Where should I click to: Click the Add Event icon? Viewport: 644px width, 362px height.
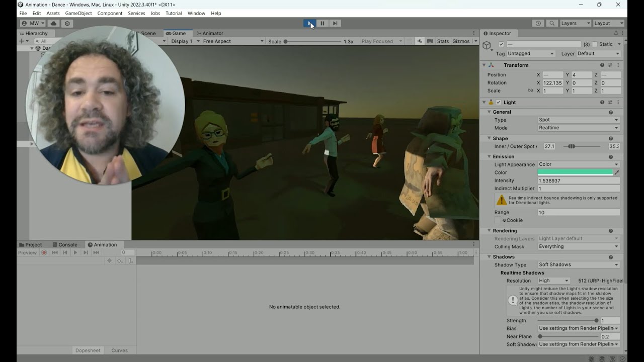point(131,261)
